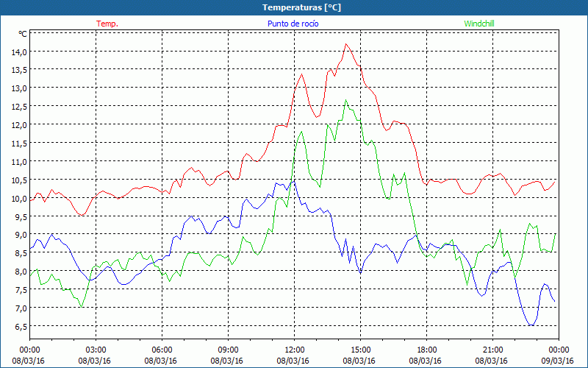Viewport: 588px width, 368px height.
Task: Click the 10,5 y-axis value
Action: tap(19, 180)
